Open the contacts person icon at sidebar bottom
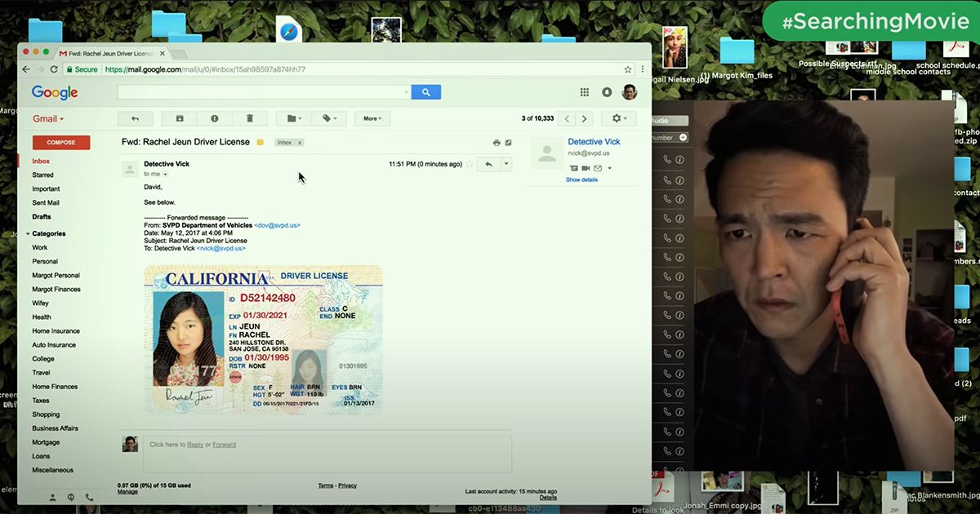980x514 pixels. [x=53, y=497]
